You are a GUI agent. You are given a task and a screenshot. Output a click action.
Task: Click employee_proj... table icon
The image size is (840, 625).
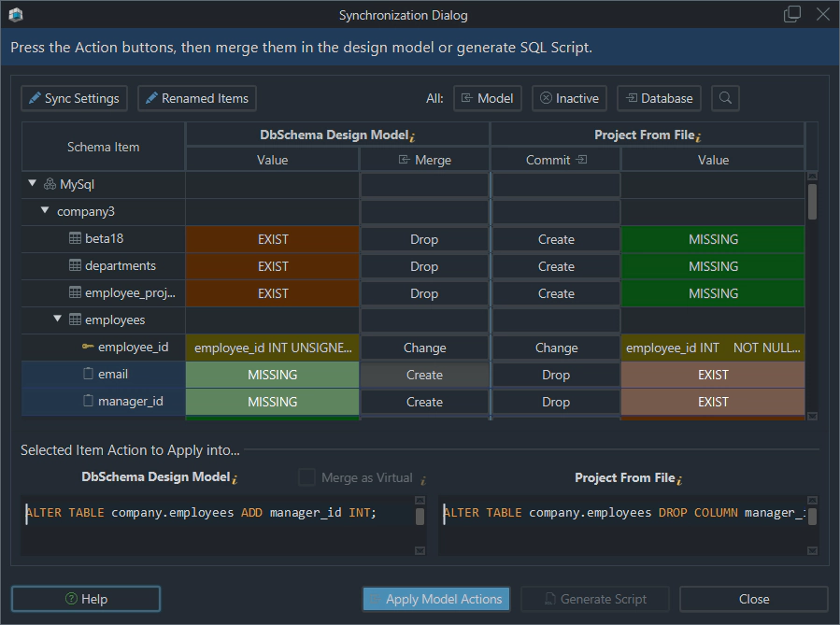[76, 292]
